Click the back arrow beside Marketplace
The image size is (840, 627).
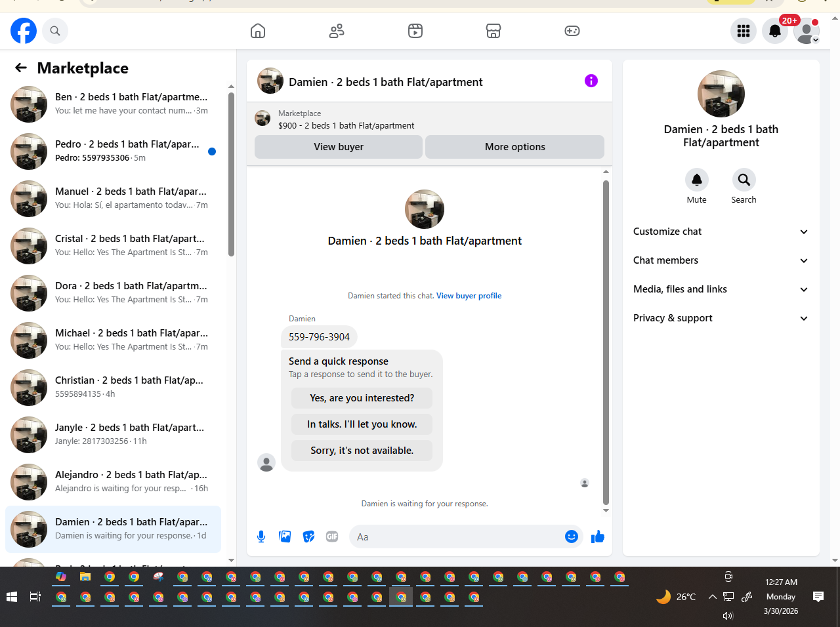21,68
